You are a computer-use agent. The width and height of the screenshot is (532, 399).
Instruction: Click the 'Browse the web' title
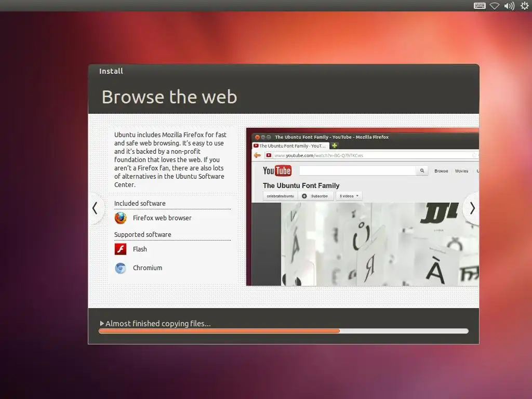169,97
